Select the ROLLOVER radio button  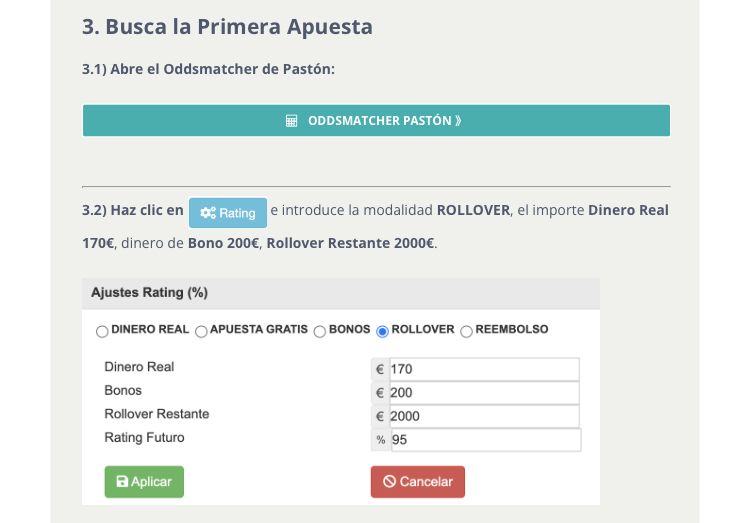coord(382,331)
